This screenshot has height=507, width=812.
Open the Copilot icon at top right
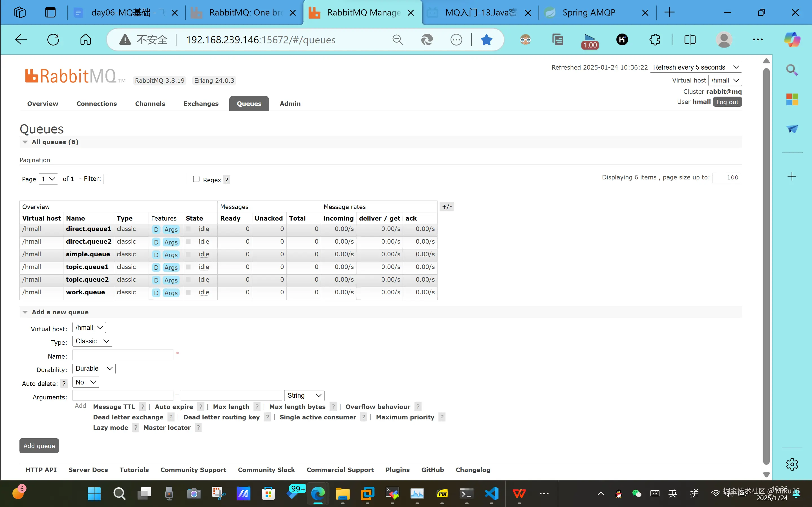[792, 40]
